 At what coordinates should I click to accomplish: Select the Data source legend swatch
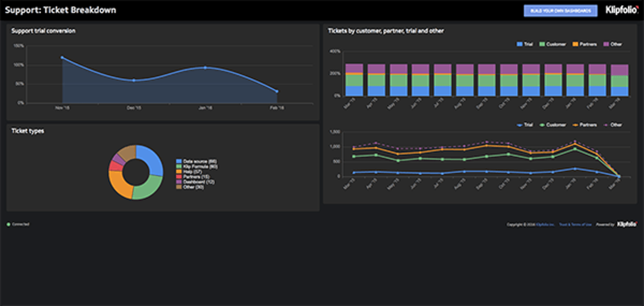(179, 161)
